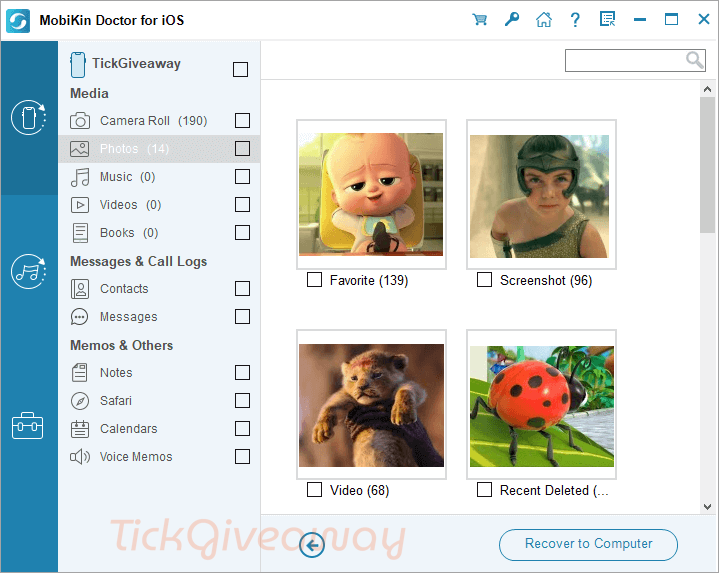Image resolution: width=719 pixels, height=573 pixels.
Task: Click the Safari label
Action: (x=116, y=401)
